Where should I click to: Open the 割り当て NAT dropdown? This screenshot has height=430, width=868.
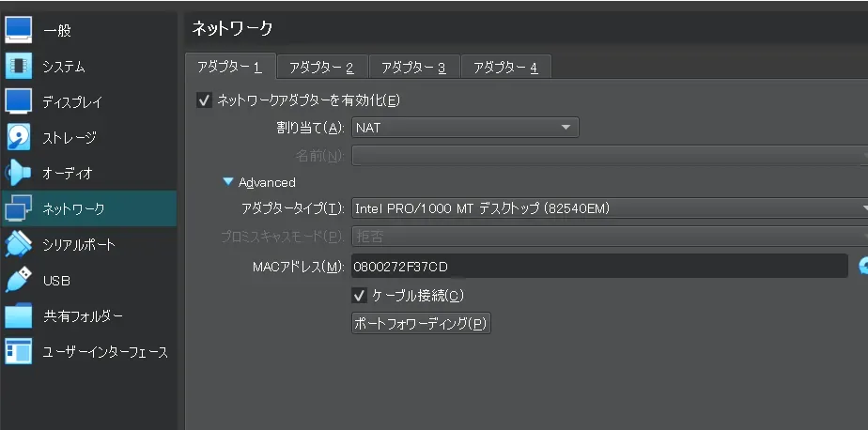465,127
